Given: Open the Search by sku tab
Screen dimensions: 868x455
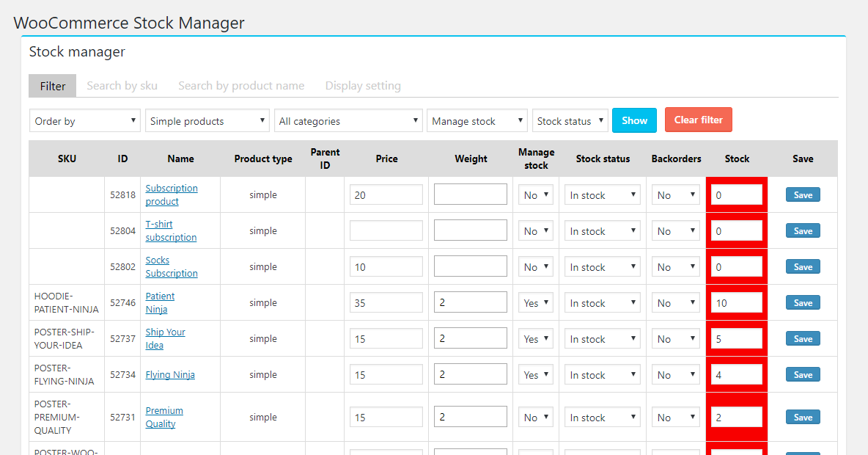Looking at the screenshot, I should (122, 86).
